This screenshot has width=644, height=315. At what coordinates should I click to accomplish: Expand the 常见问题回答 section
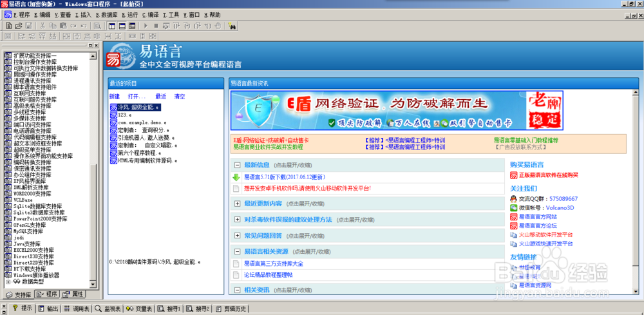pyautogui.click(x=237, y=235)
